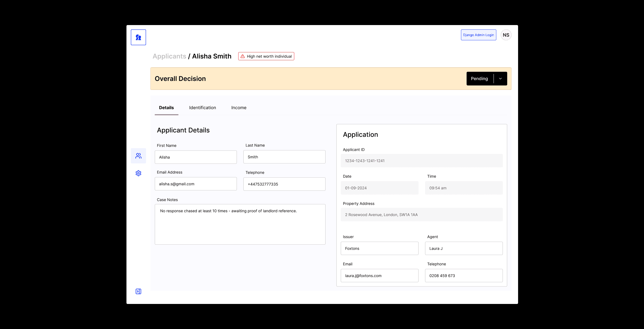644x329 pixels.
Task: Click the applicant Telephone number field
Action: [284, 184]
